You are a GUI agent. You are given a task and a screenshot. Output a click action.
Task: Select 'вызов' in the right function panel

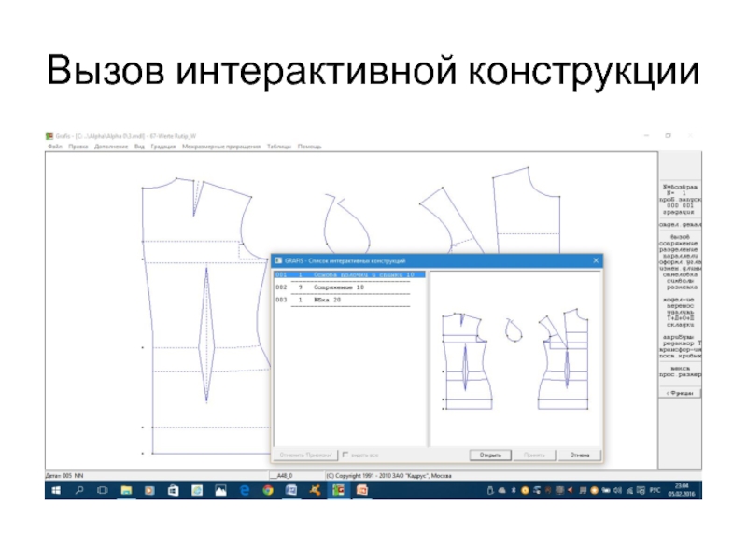pos(680,237)
